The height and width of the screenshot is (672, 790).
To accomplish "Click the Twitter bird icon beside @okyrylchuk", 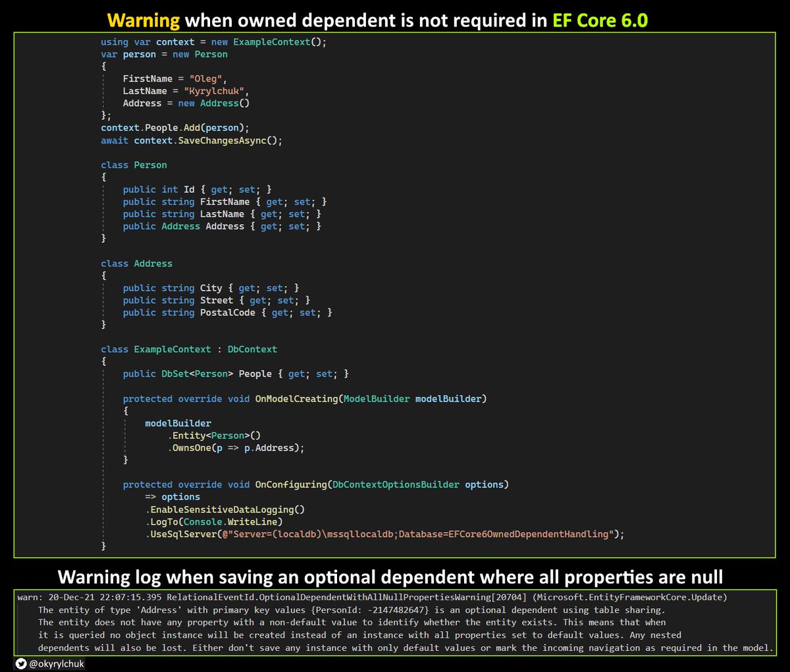I will (x=21, y=664).
